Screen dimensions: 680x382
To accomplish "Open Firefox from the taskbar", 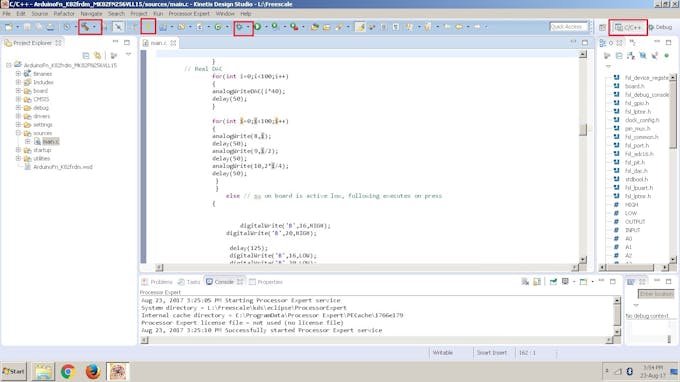I will [x=93, y=372].
